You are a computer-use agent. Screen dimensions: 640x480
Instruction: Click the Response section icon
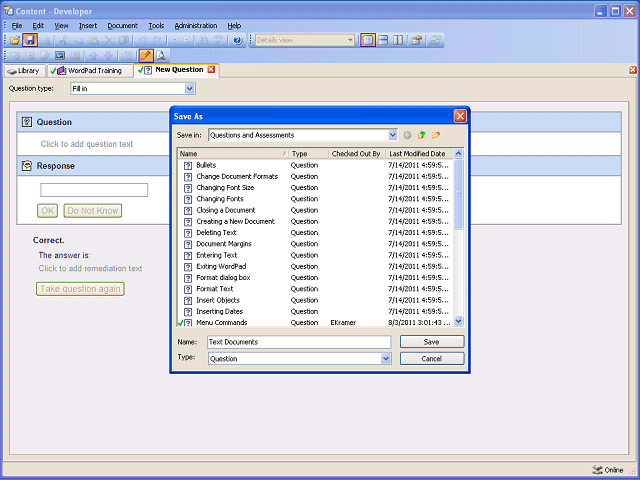pos(27,166)
